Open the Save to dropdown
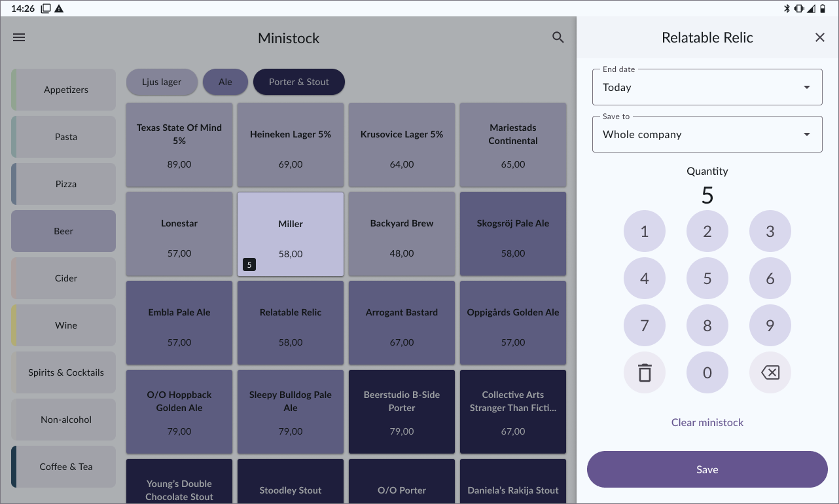The image size is (839, 504). tap(707, 134)
